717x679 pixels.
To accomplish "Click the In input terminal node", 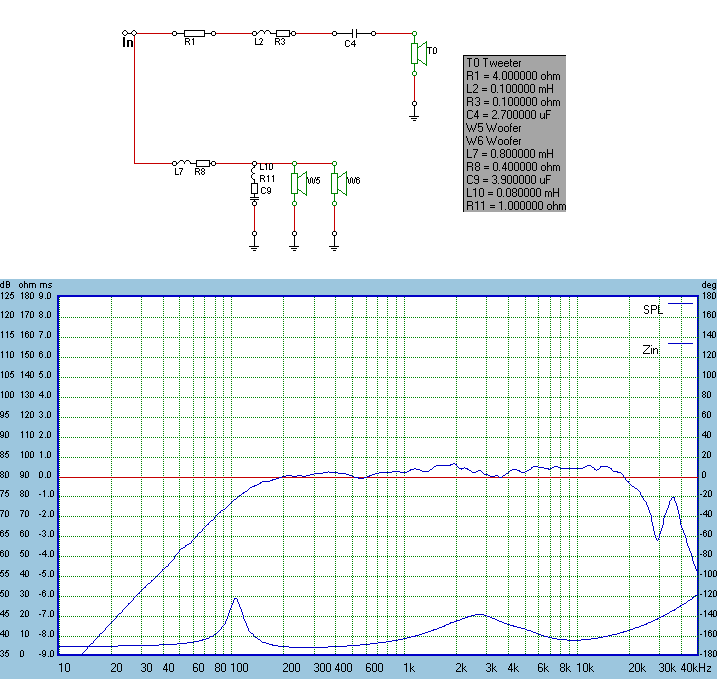I will 127,34.
